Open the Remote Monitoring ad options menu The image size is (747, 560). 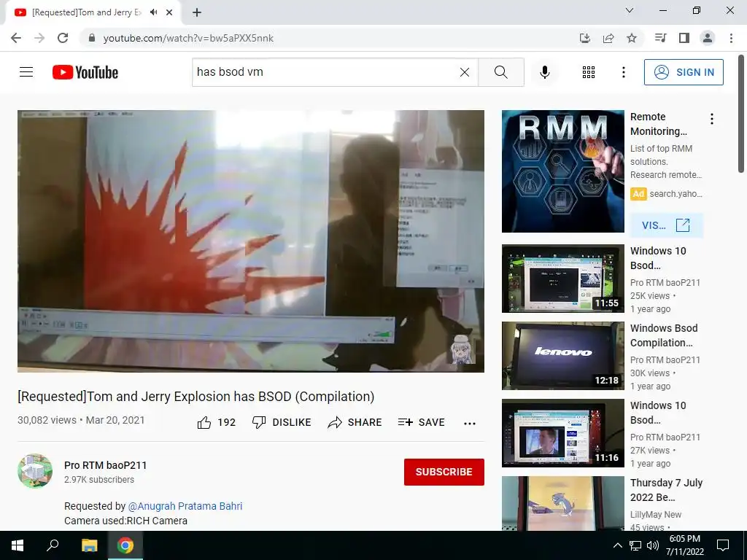(712, 119)
